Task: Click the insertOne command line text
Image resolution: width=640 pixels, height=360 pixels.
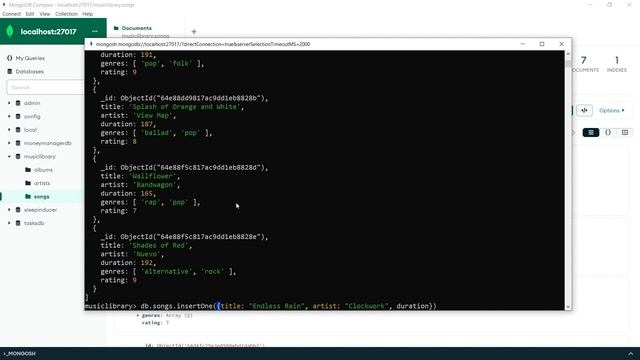Action: (288, 306)
